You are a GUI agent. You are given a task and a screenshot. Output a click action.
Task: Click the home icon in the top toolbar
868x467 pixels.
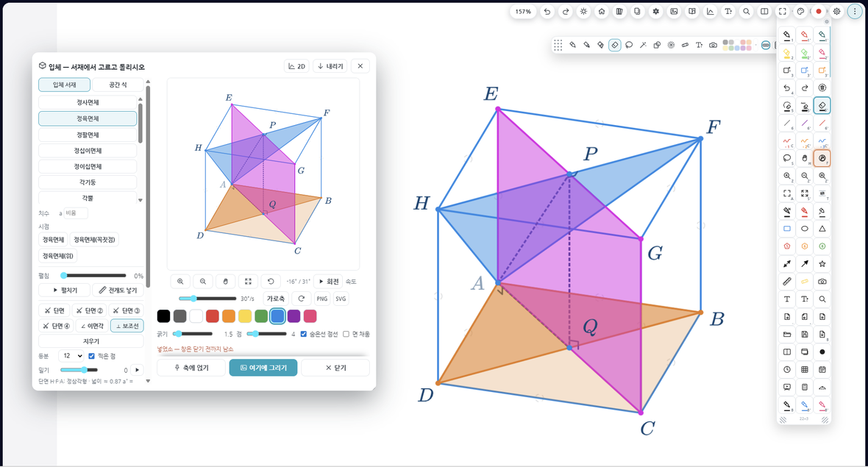click(601, 12)
